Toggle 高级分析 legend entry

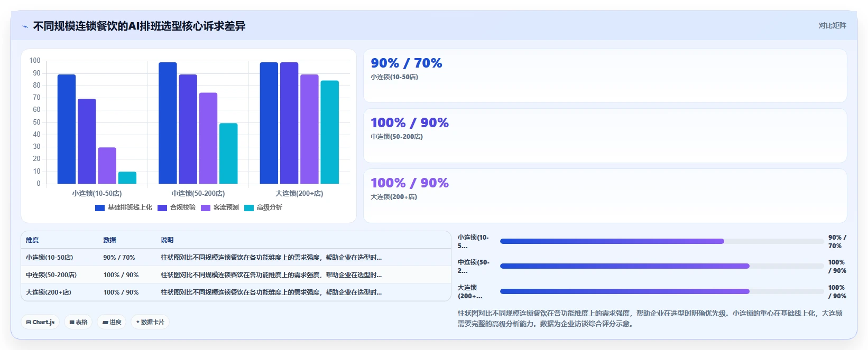(x=263, y=208)
